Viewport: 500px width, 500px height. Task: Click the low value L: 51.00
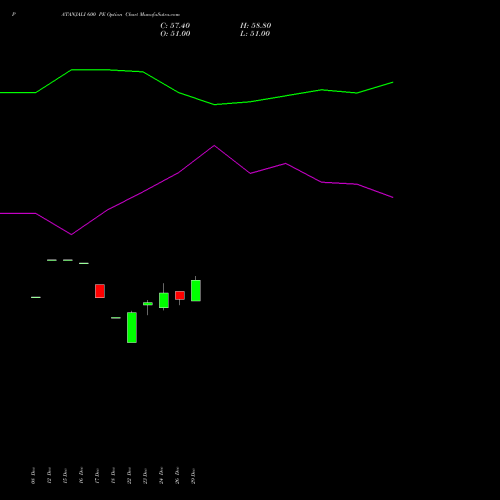tap(255, 34)
